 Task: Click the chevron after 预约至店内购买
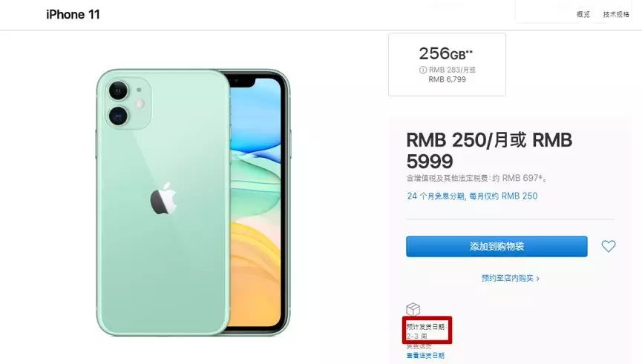click(537, 279)
